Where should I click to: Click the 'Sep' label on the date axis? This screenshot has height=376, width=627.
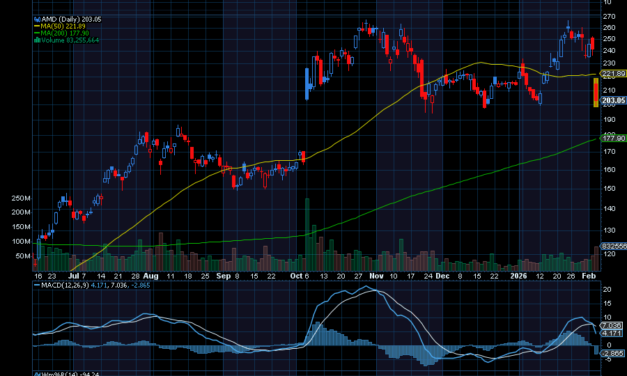224,276
